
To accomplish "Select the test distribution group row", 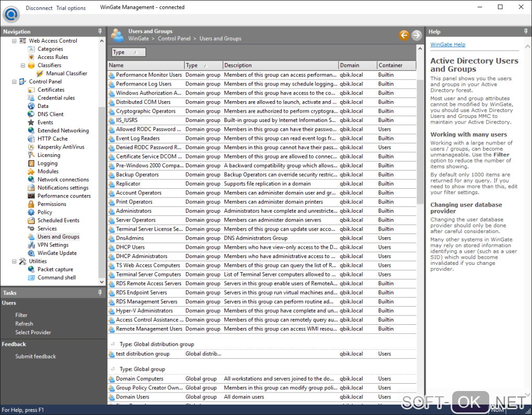I will click(x=262, y=353).
